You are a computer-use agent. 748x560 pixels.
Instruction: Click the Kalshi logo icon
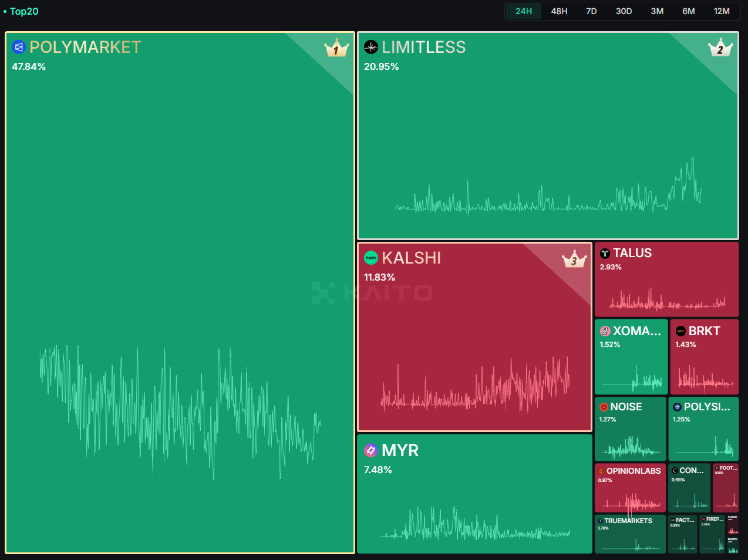(x=371, y=258)
